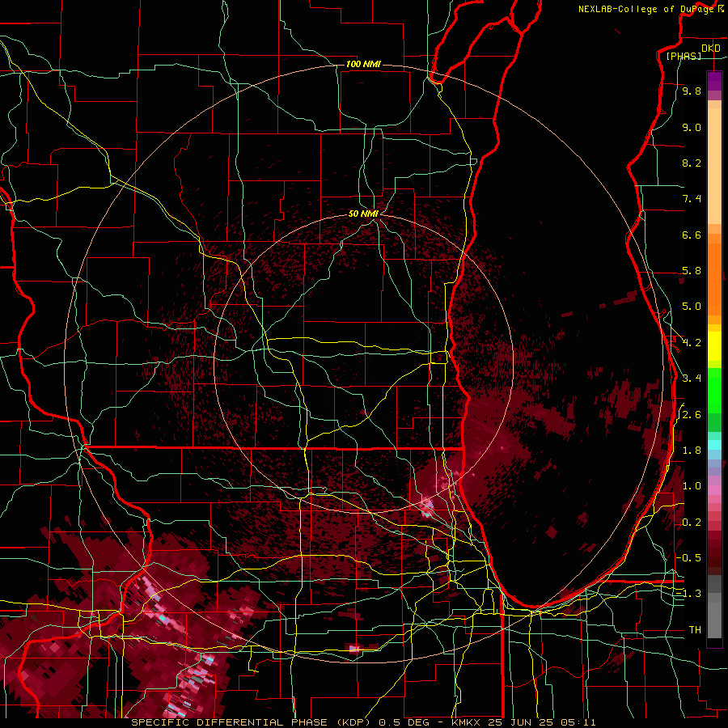Click the [PHAS] units label
Screen dimensions: 728x728
tap(684, 56)
